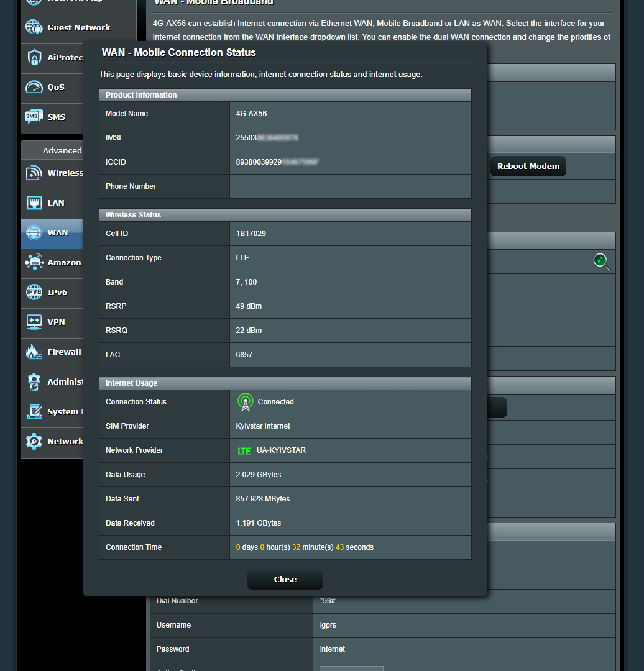
Task: Select the RSRP value 49 dBm
Action: tap(249, 306)
